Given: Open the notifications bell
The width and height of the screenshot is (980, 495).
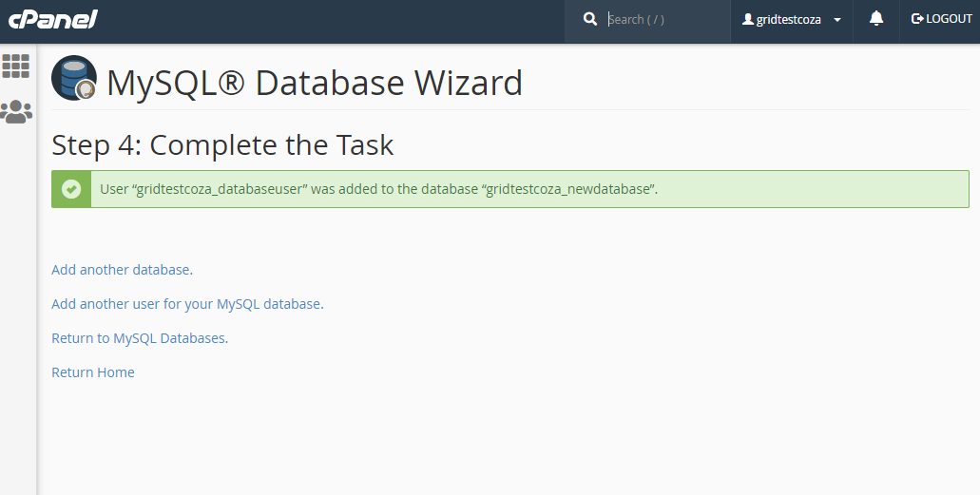Looking at the screenshot, I should (876, 19).
